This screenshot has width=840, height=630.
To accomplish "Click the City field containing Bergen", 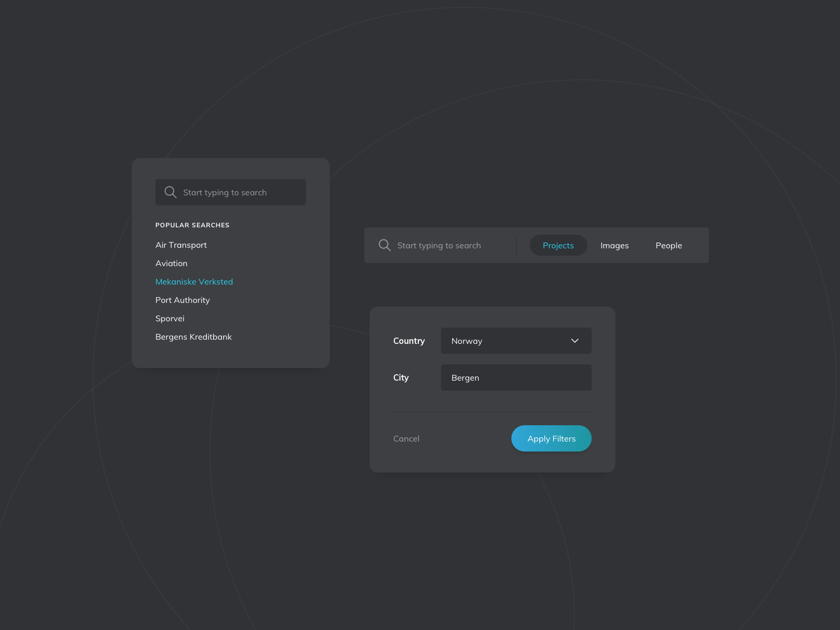I will 516,377.
